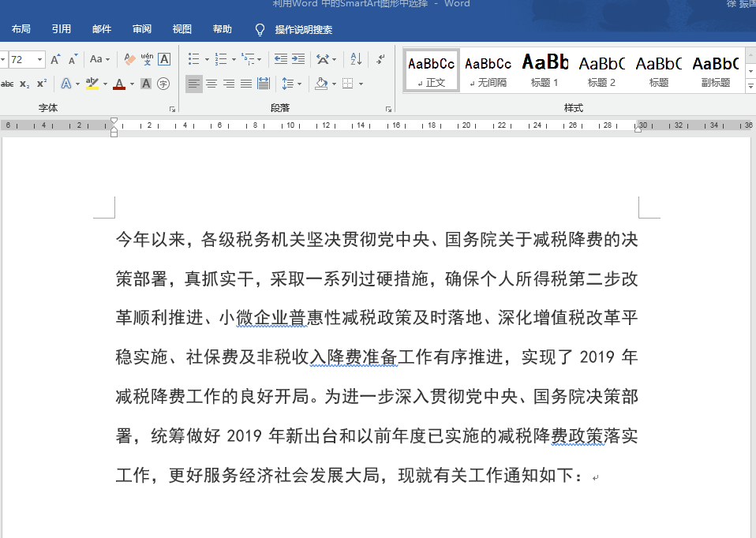Open line and paragraph spacing options
Screen dimensions: 756x538
click(x=288, y=84)
